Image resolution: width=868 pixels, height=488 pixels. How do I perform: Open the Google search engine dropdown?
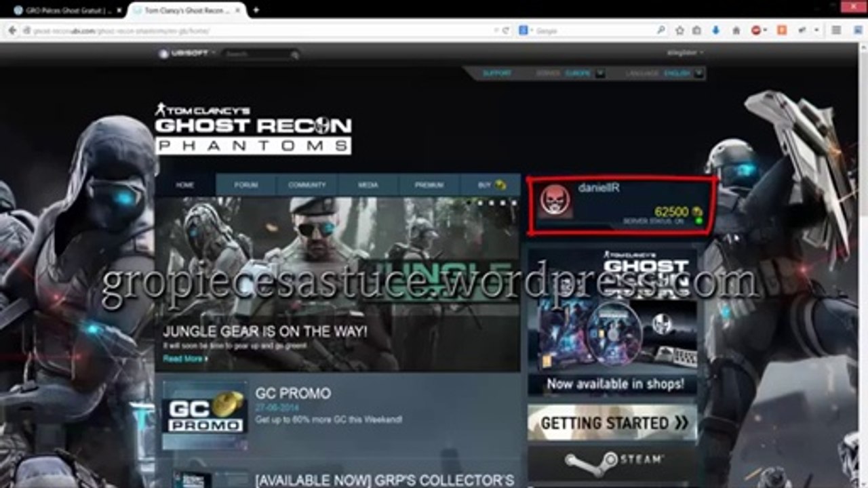530,30
